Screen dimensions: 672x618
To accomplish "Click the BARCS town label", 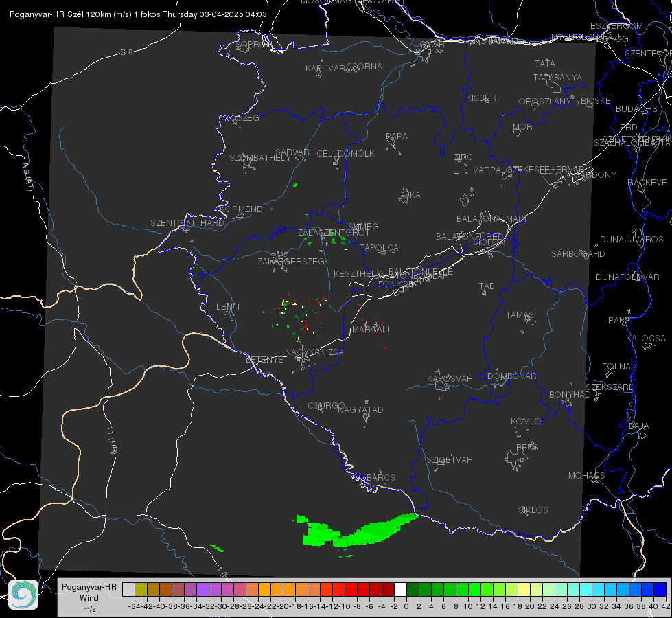I will (380, 477).
